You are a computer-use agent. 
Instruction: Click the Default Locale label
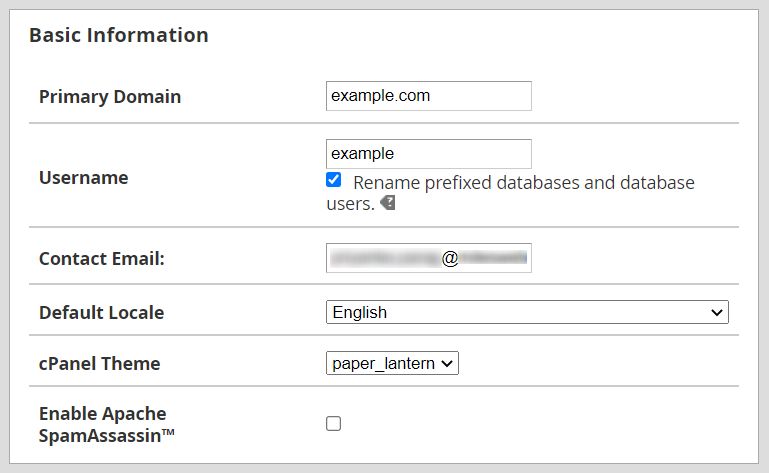[x=101, y=312]
